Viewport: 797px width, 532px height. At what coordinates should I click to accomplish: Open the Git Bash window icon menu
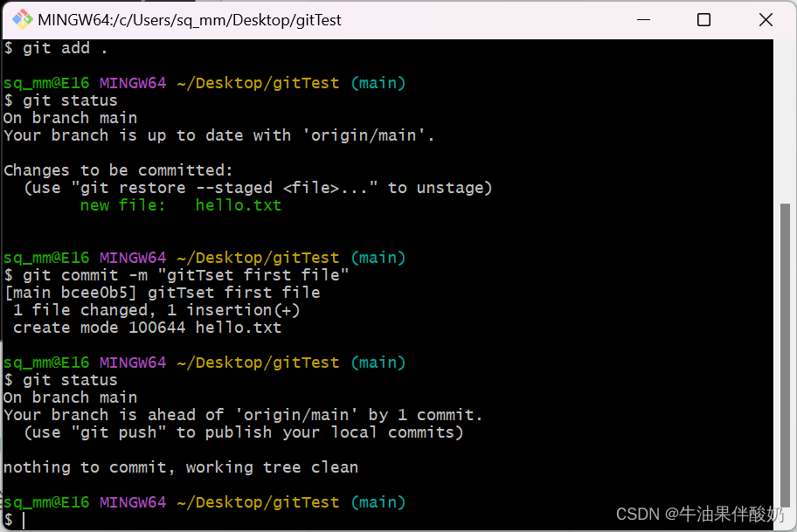coord(23,20)
